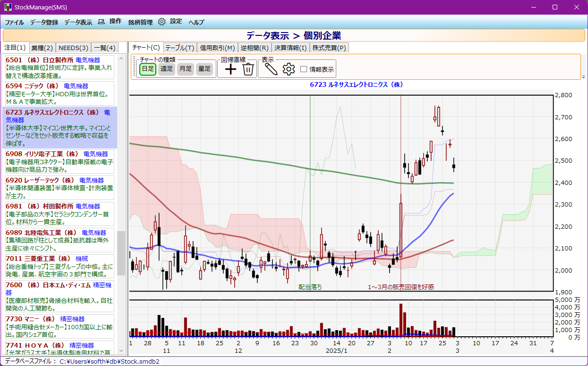Select 7730 マニー in the list
The height and width of the screenshot is (366, 588).
click(59, 326)
